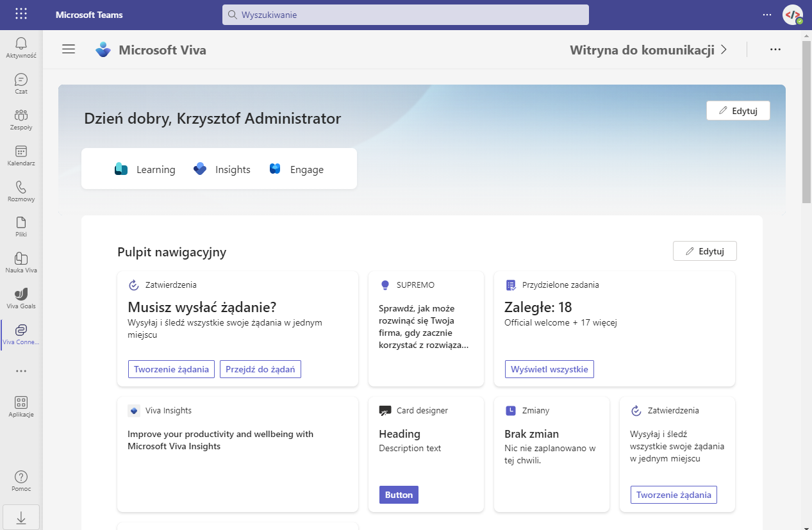Image resolution: width=812 pixels, height=530 pixels.
Task: Click the Pulpit nawigacyjny title
Action: click(172, 252)
